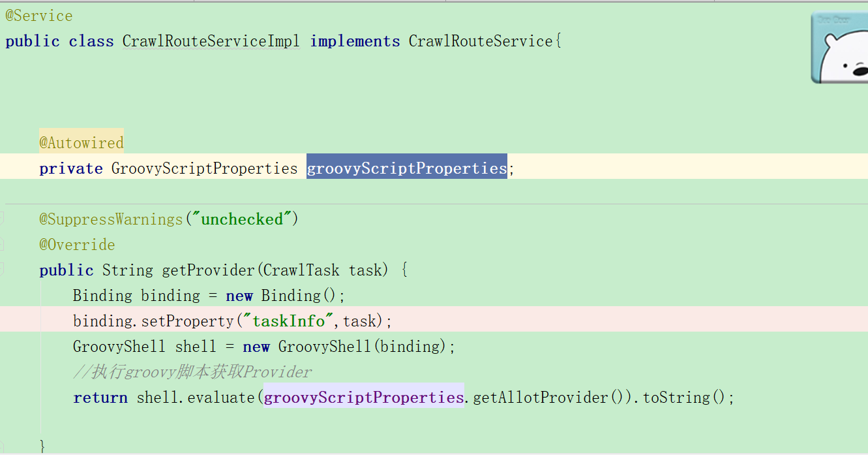
Task: Place cursor on CrawlRouteServiceImpl class name
Action: click(x=211, y=41)
